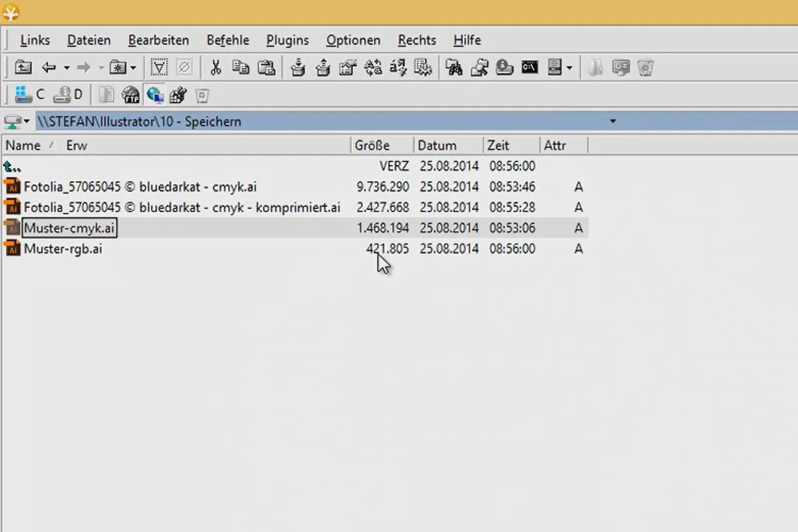Click the file properties edit icon

click(348, 67)
